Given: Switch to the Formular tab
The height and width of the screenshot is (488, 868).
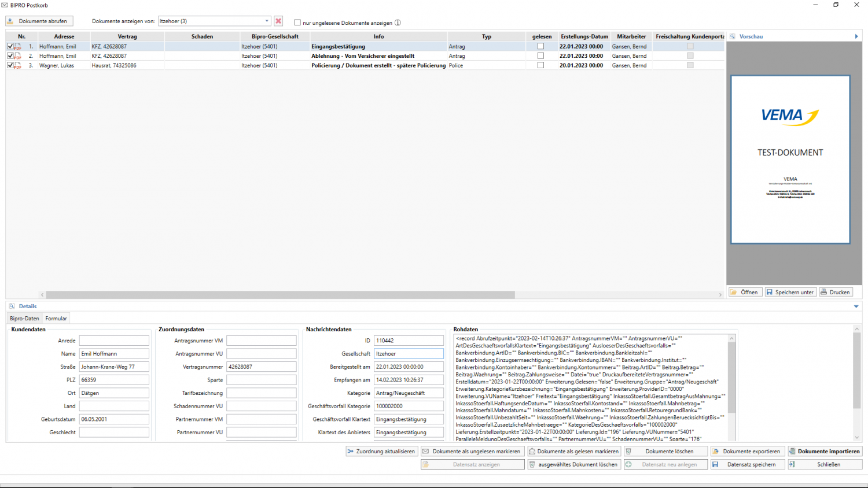Looking at the screenshot, I should tap(56, 319).
